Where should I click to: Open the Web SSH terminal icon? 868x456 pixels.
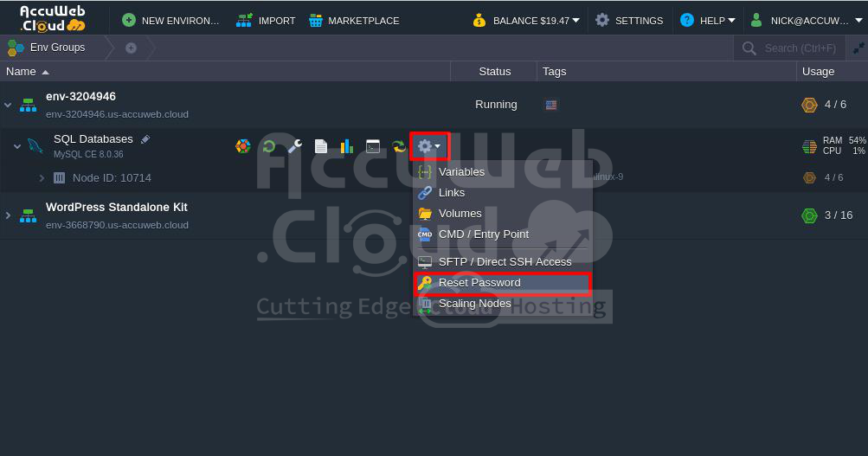pyautogui.click(x=372, y=146)
